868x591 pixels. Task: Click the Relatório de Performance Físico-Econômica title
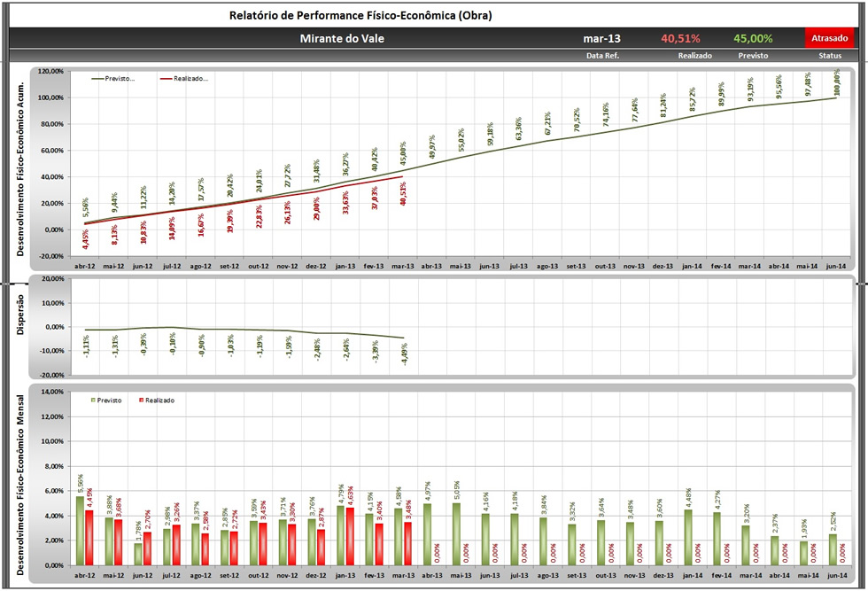pos(360,15)
